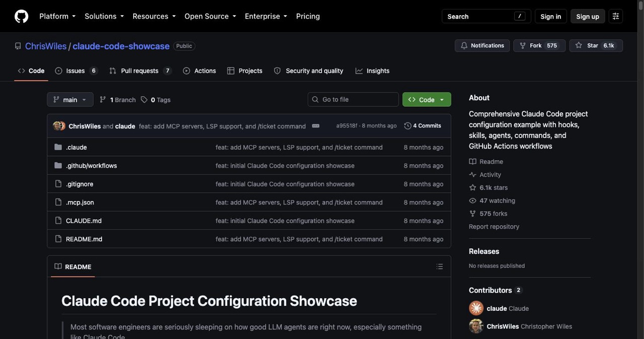This screenshot has width=644, height=339.
Task: Open the ChrisWiles Christopher Wiles contributor link
Action: (x=529, y=326)
